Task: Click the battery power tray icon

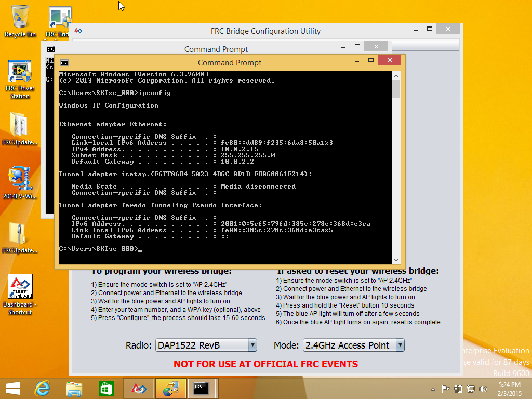Action: coord(458,389)
